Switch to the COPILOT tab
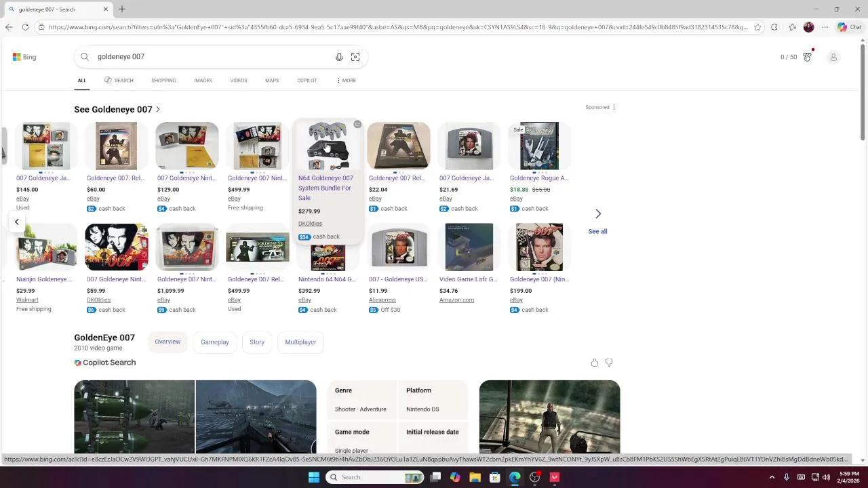 coord(307,80)
